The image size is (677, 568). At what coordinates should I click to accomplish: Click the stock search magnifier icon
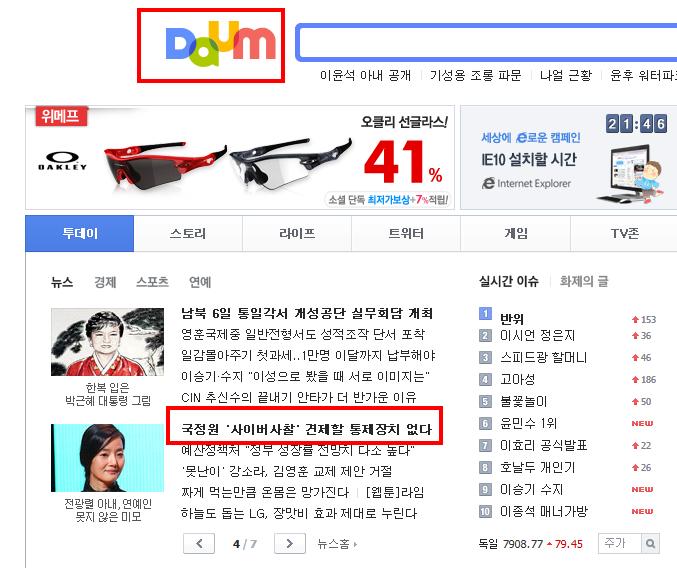coord(650,543)
